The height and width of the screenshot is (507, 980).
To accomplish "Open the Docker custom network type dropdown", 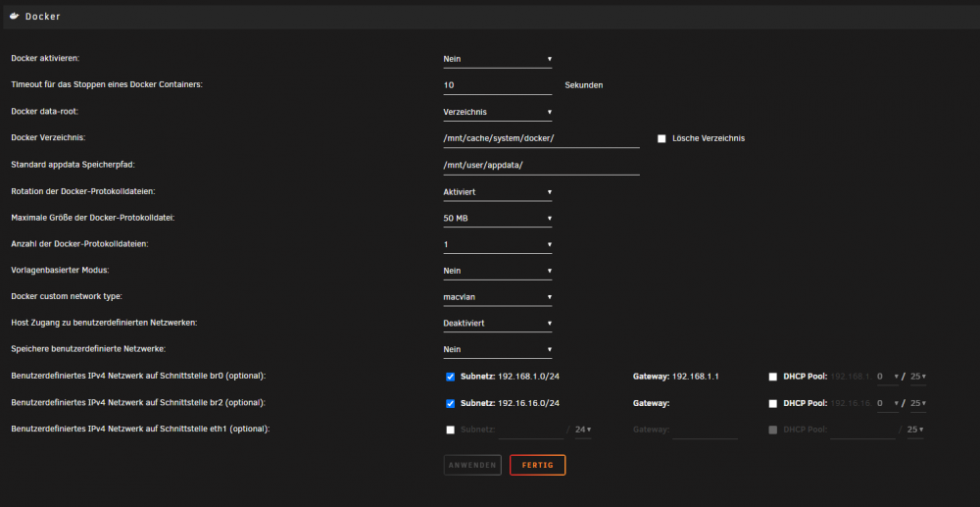I will point(498,297).
